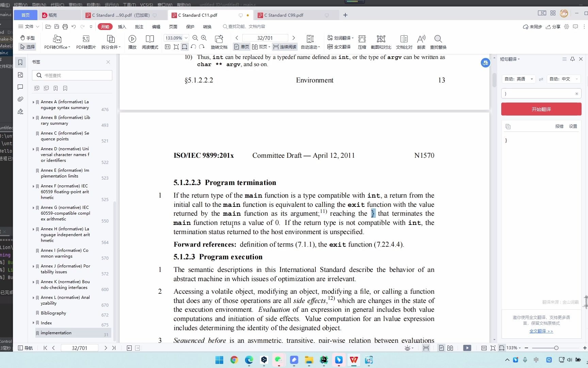Start slideshow with 播放 button

click(132, 42)
